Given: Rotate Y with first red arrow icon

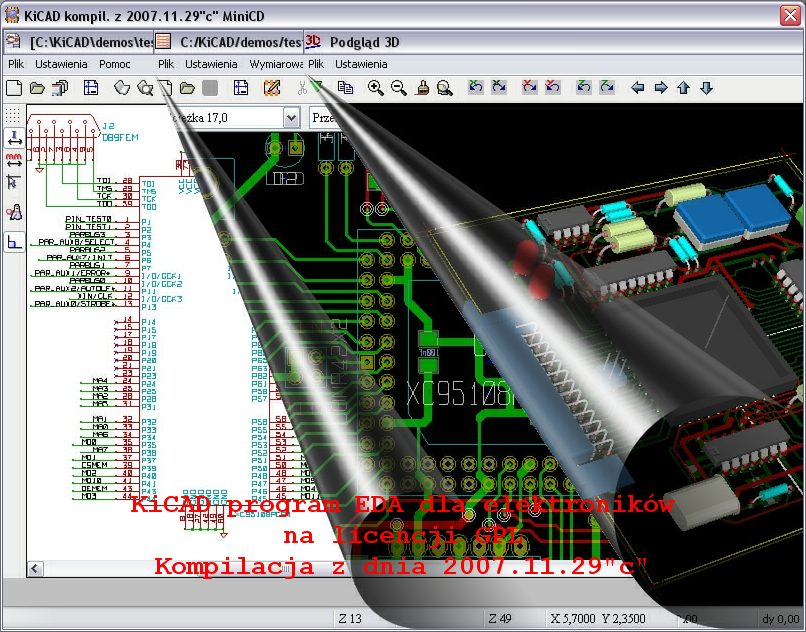Looking at the screenshot, I should tap(529, 86).
